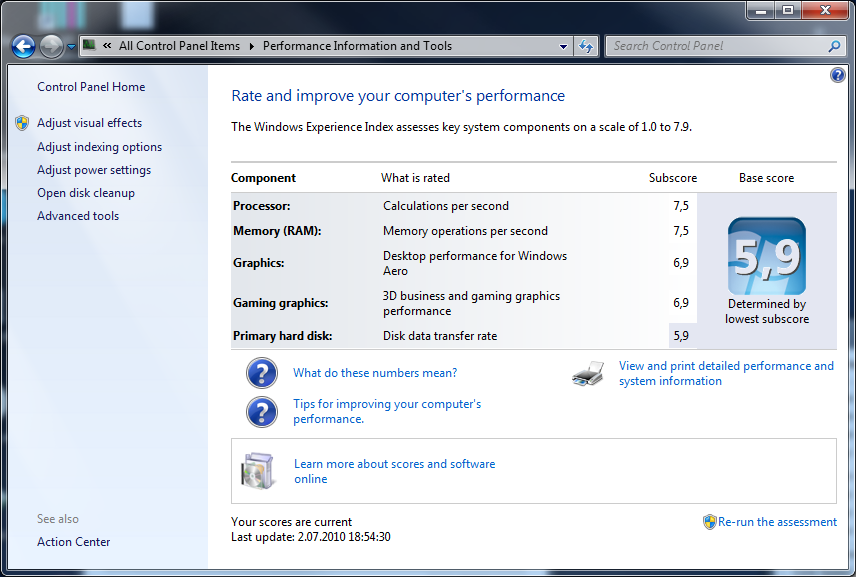Click the Back navigation arrow button

tap(23, 46)
